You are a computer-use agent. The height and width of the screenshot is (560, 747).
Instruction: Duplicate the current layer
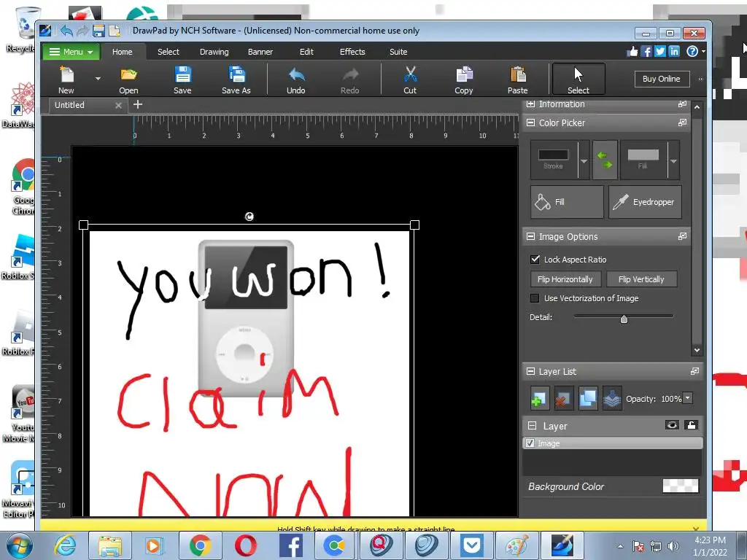point(588,399)
